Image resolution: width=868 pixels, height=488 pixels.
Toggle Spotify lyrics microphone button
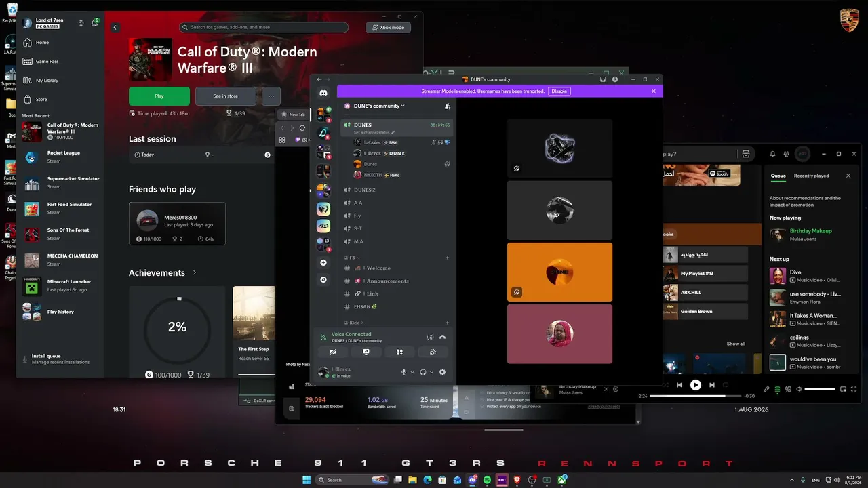[x=766, y=389]
